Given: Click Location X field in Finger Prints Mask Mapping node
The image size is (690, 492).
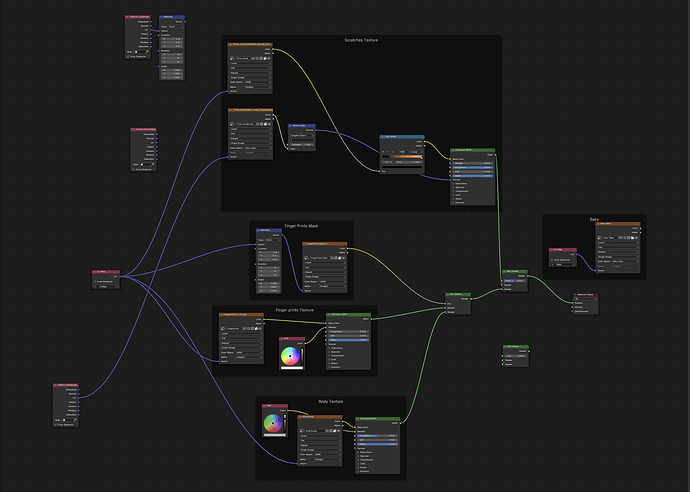Looking at the screenshot, I should click(269, 253).
